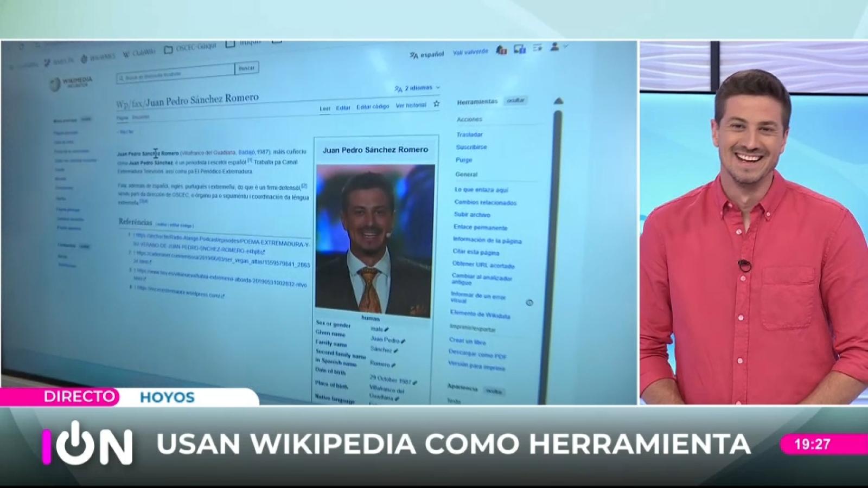Click the pencil icon beside male
Screen dimensions: 868x488
tap(387, 330)
